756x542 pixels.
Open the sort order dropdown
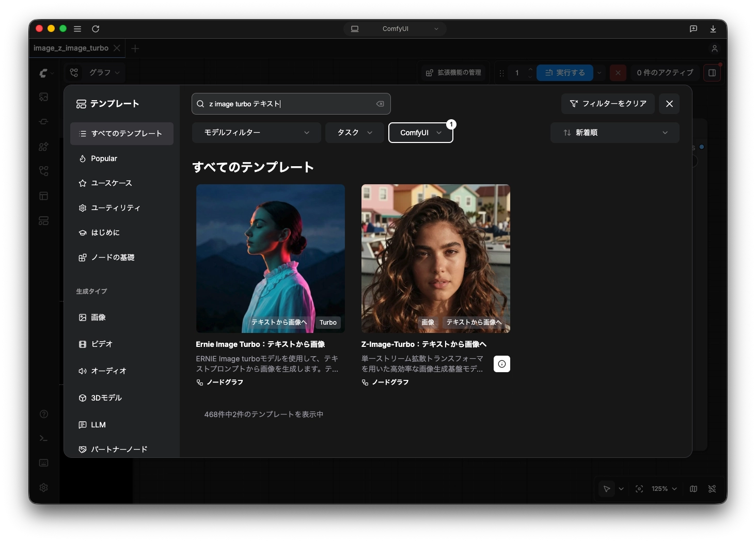coord(615,133)
